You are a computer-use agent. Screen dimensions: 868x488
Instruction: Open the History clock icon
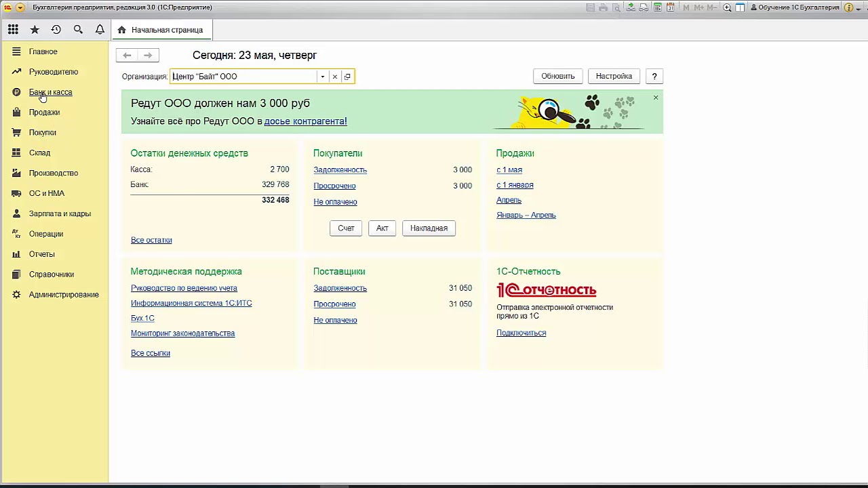(x=56, y=30)
